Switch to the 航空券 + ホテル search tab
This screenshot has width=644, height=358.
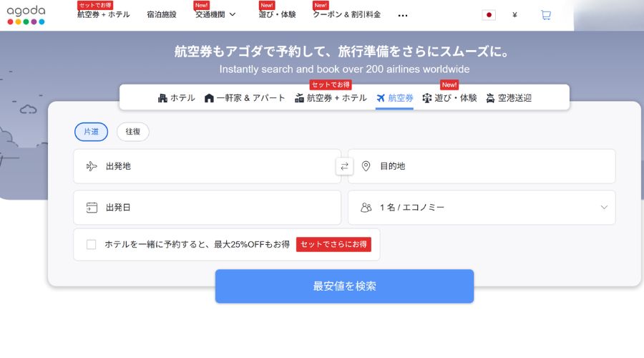[331, 98]
